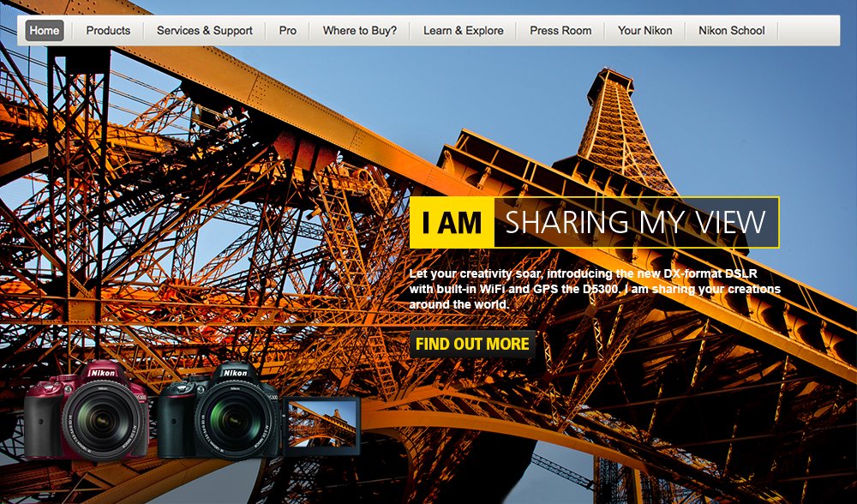Select the Pro menu item
The width and height of the screenshot is (857, 504).
click(287, 31)
